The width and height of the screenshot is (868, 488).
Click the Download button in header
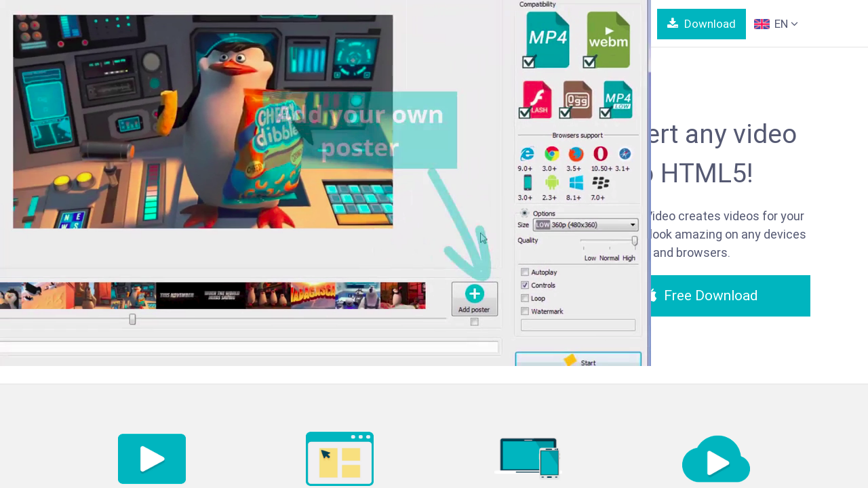(701, 24)
